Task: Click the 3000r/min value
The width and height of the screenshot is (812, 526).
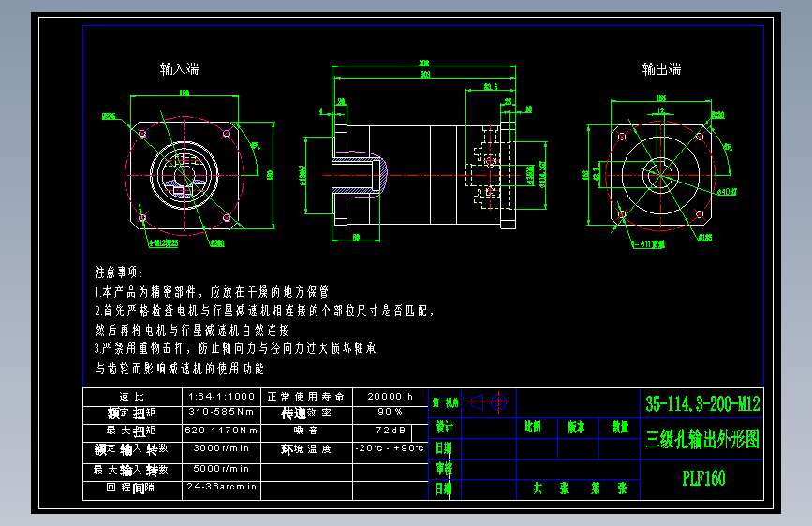Action: (221, 447)
